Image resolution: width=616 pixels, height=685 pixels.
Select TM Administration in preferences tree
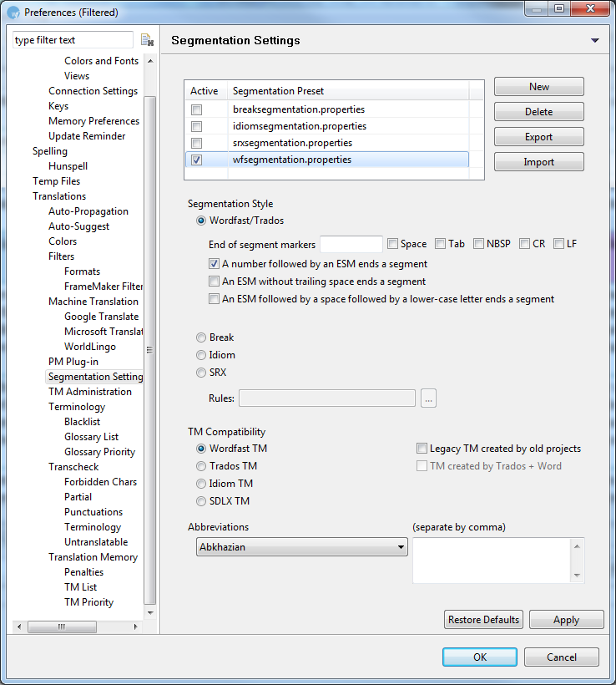tap(89, 392)
